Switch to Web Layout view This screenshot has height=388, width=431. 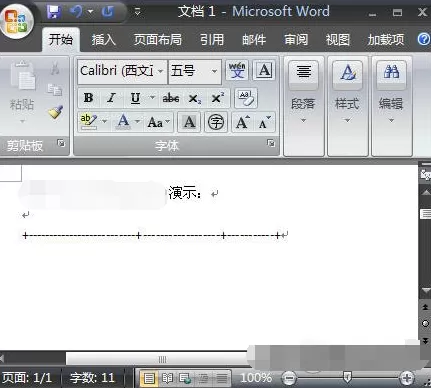[x=185, y=378]
